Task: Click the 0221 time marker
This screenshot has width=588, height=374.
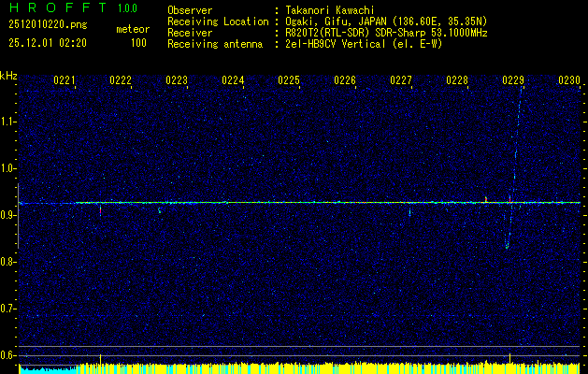Action: pos(65,81)
